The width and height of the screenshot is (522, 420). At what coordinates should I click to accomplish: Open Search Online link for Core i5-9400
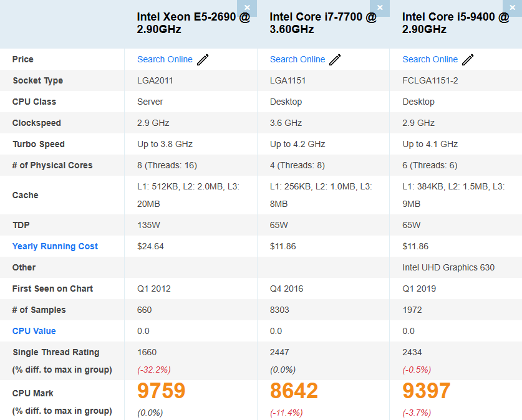[430, 59]
